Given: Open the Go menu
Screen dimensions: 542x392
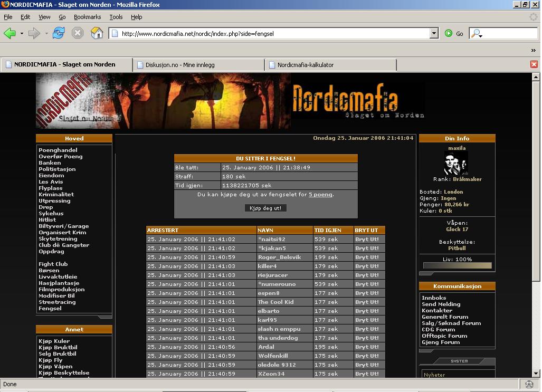Looking at the screenshot, I should 62,17.
